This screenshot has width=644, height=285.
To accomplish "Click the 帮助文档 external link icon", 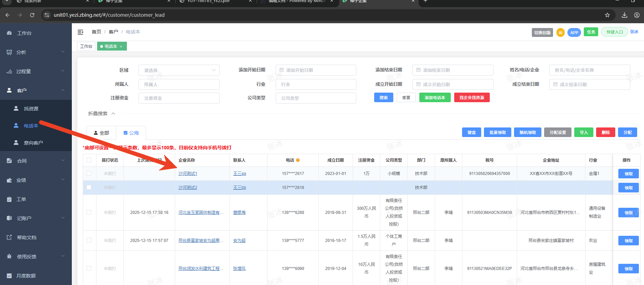I will tap(9, 237).
